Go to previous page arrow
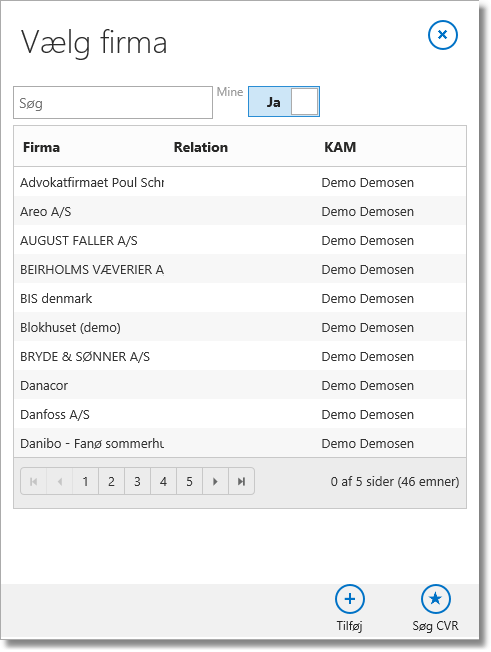Viewport: 491px width, 652px height. (60, 482)
